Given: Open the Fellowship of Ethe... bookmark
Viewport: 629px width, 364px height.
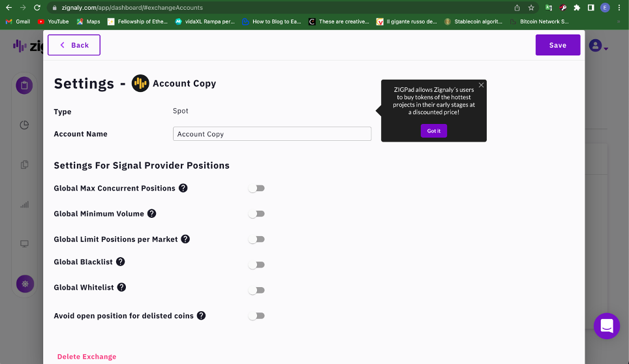Looking at the screenshot, I should (x=138, y=22).
